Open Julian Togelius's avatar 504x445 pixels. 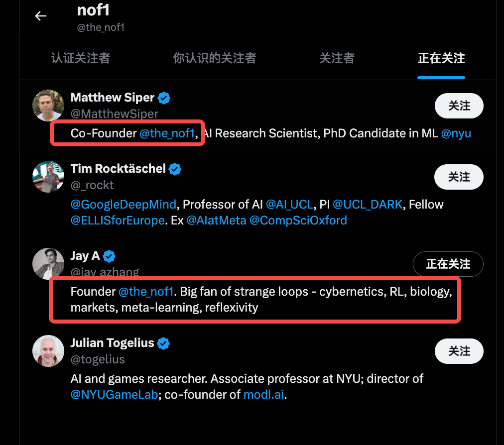click(x=48, y=351)
